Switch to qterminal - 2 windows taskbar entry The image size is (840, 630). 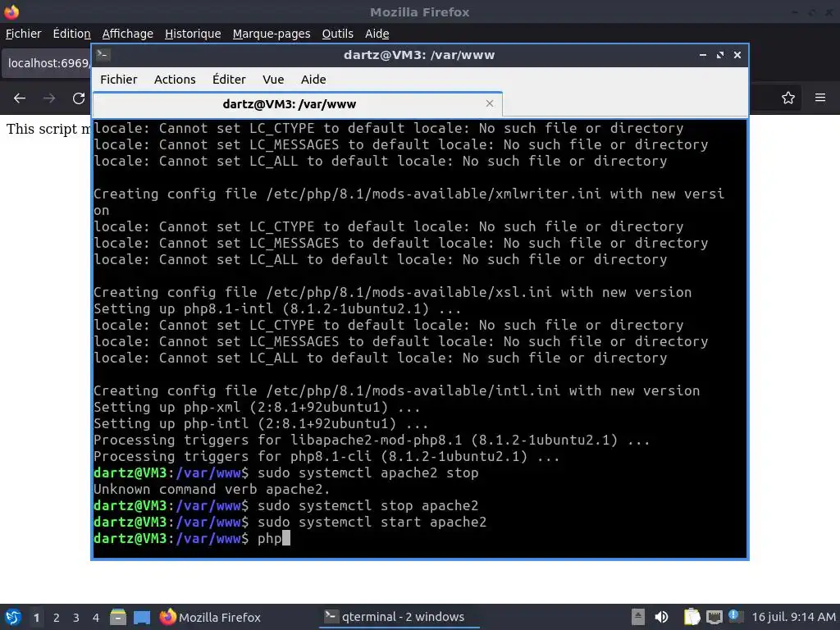coord(399,617)
